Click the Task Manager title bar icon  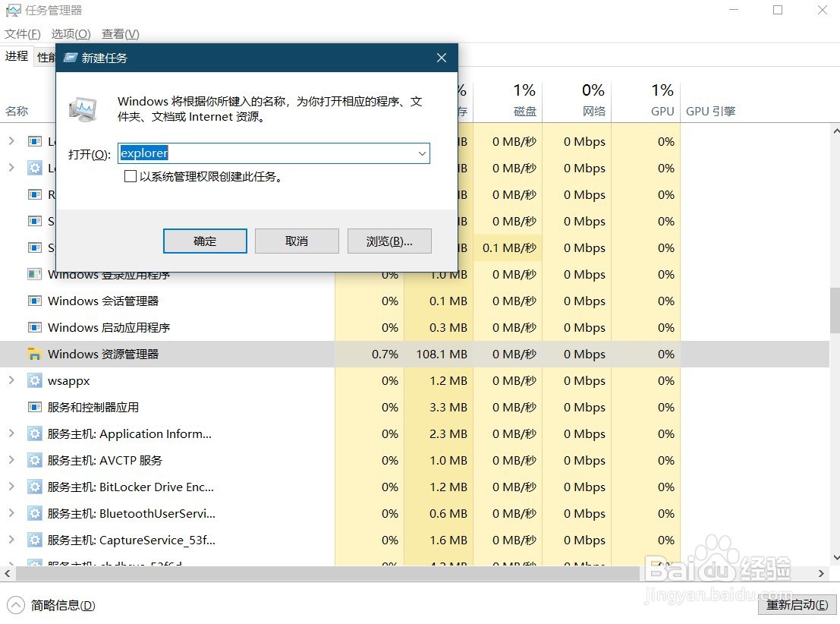pos(13,11)
